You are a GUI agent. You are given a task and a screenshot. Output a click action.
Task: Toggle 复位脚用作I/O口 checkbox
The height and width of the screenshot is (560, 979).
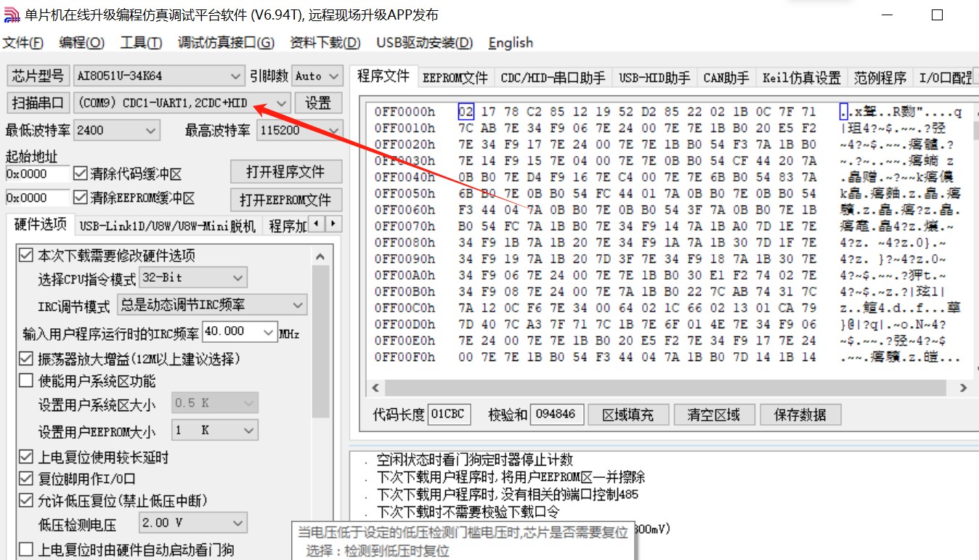tap(26, 479)
